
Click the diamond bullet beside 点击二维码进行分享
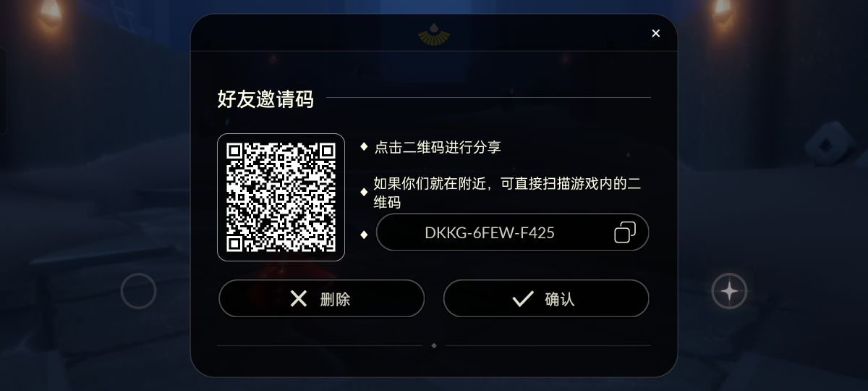364,146
